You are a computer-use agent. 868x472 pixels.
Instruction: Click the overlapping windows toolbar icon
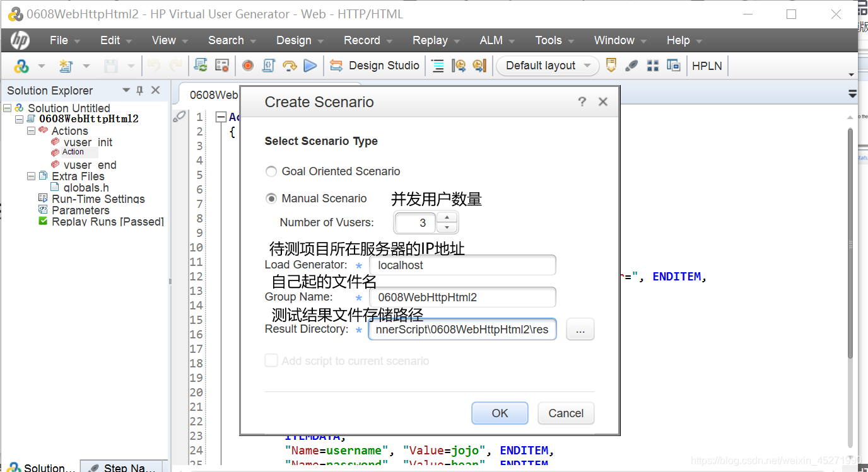pyautogui.click(x=674, y=66)
